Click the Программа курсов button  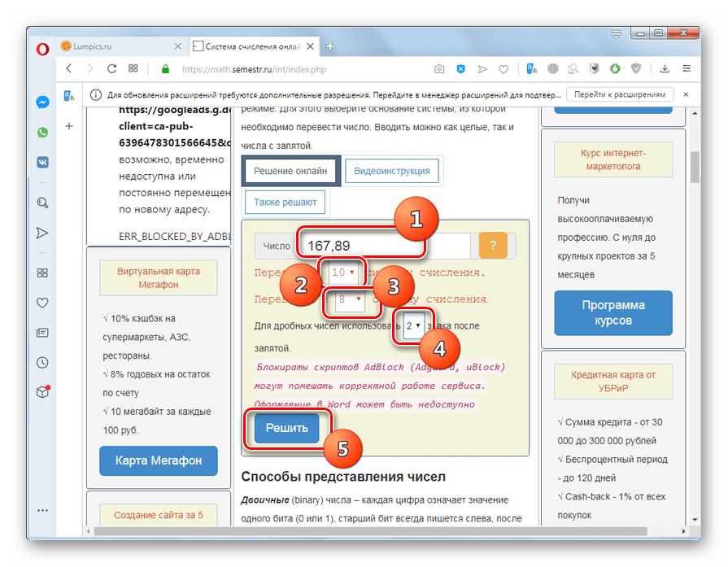coord(613,312)
